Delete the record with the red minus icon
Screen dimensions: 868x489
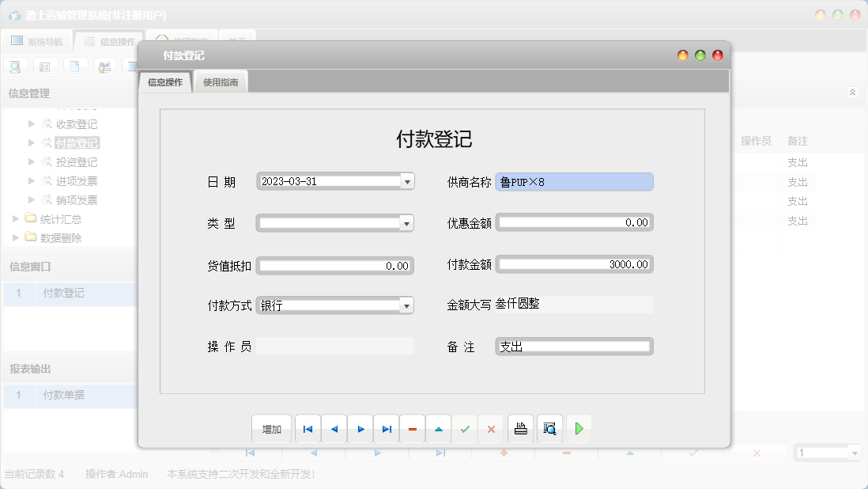click(x=412, y=428)
